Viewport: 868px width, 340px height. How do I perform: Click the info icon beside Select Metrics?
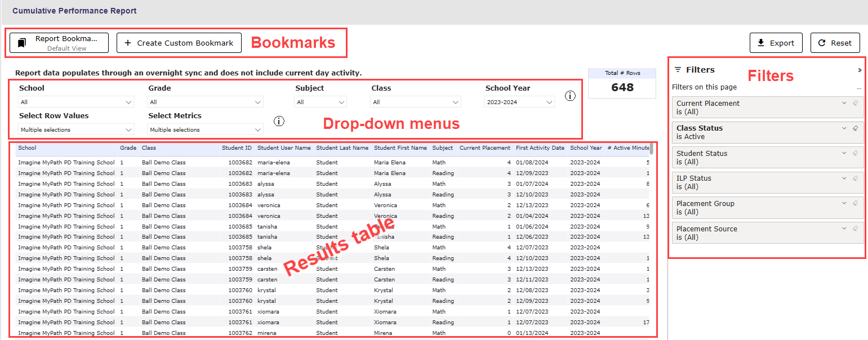click(279, 121)
